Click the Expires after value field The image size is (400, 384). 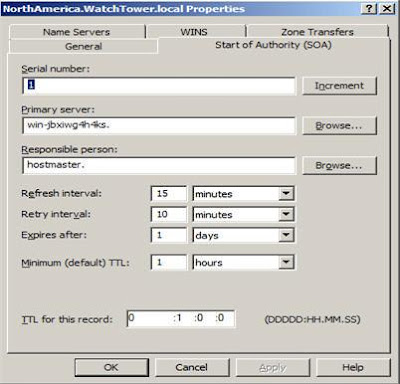(169, 235)
